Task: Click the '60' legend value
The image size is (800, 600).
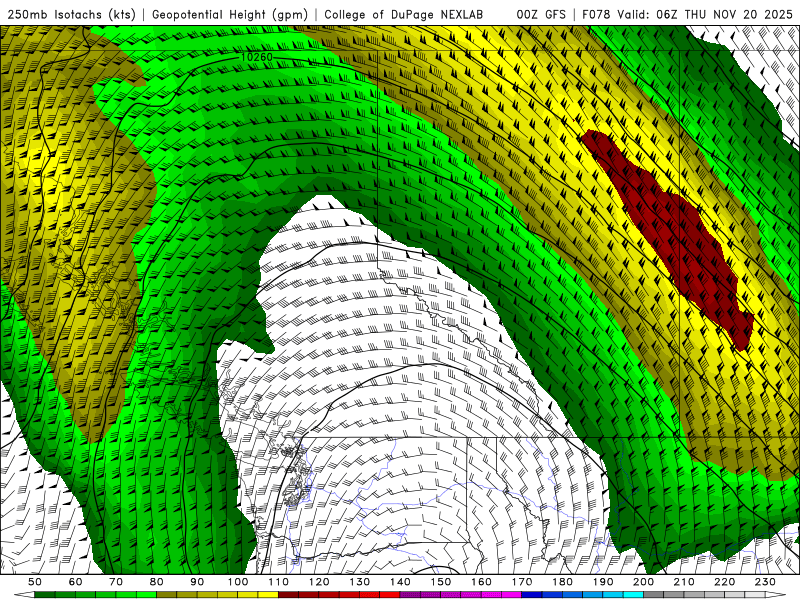Action: (x=75, y=582)
